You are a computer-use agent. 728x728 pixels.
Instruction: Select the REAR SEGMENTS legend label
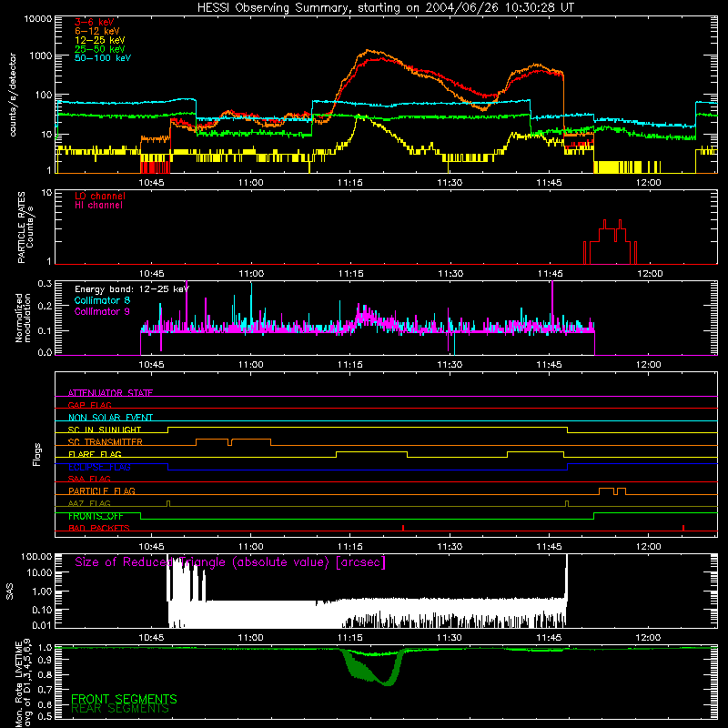120,709
